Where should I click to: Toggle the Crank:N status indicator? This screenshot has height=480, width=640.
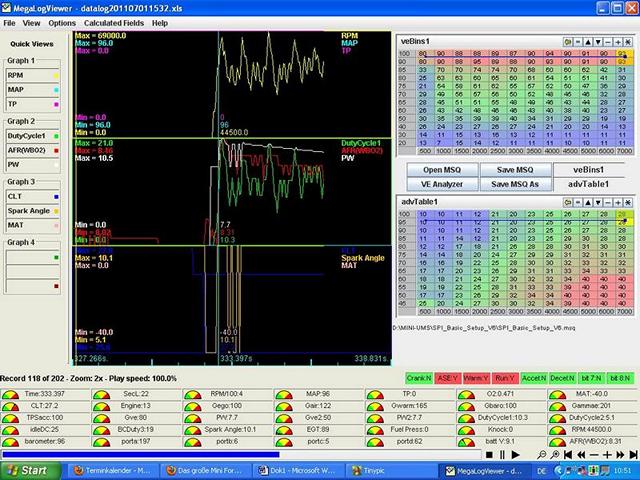[x=418, y=378]
